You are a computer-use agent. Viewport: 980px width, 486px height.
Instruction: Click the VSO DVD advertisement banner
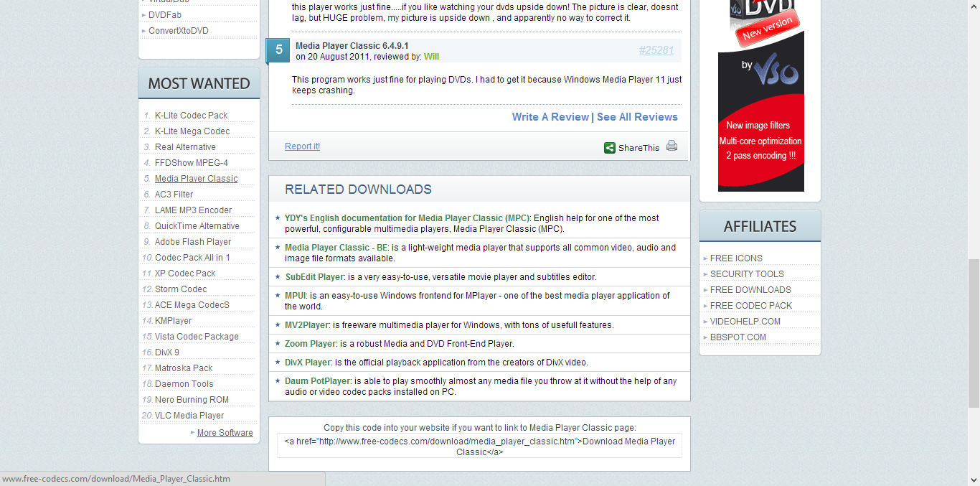click(761, 95)
